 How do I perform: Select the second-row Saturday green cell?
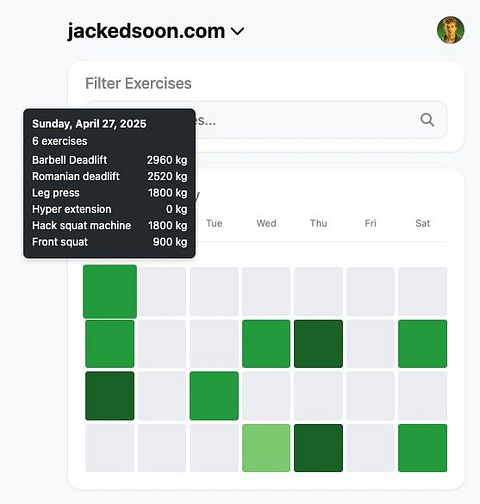(422, 344)
